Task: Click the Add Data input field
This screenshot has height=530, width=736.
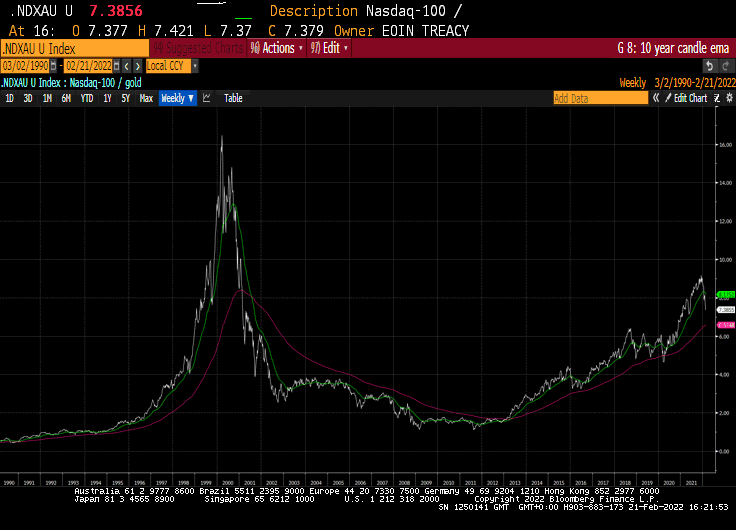Action: [x=600, y=98]
